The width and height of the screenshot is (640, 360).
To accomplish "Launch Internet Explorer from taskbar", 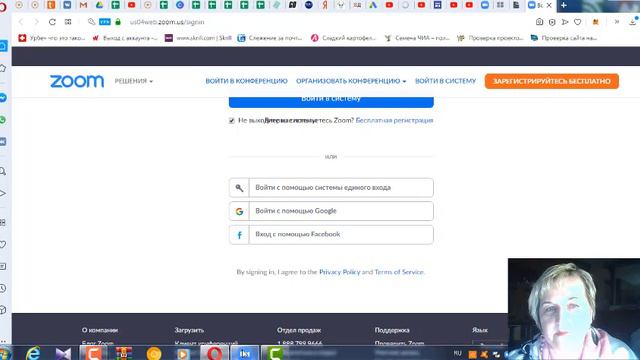I will [x=33, y=353].
